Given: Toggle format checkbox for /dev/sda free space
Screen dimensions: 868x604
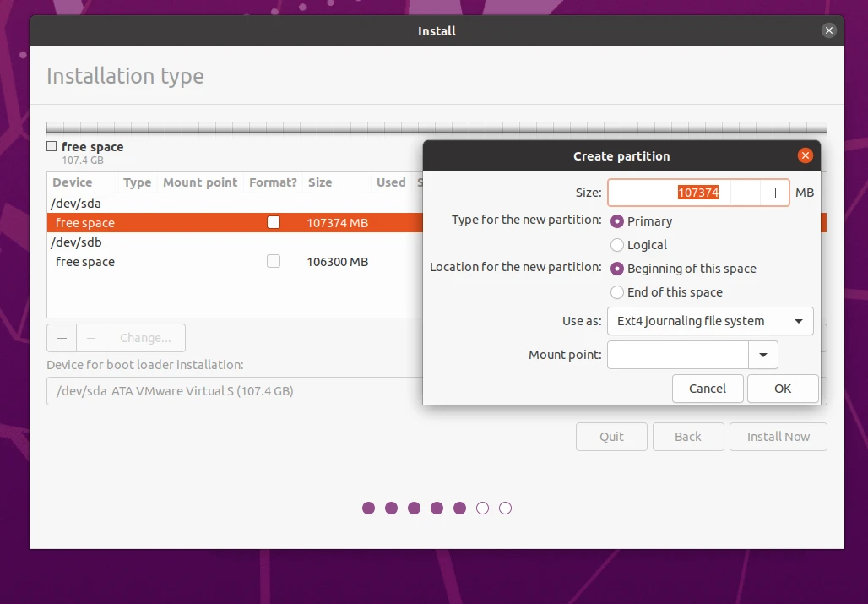Looking at the screenshot, I should click(273, 223).
